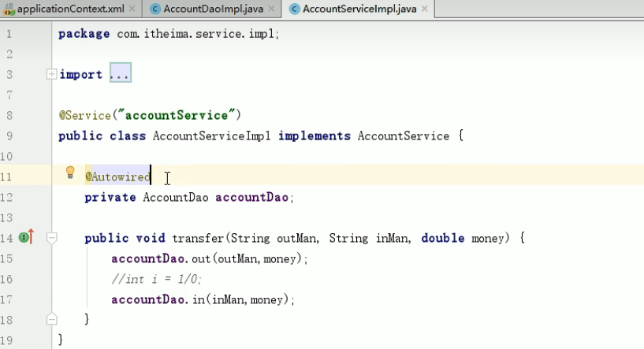Screen dimensions: 644x349
Task: Click the AccountDao type on line 12
Action: tap(176, 198)
